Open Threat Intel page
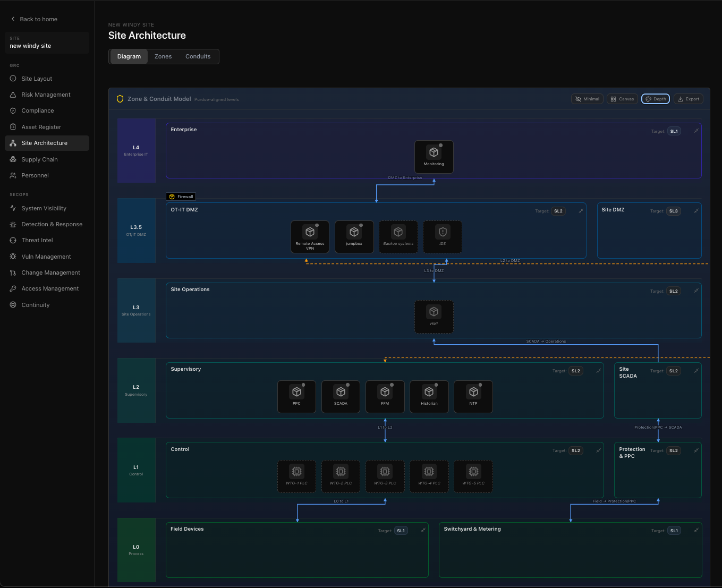This screenshot has height=588, width=722. pos(47,240)
